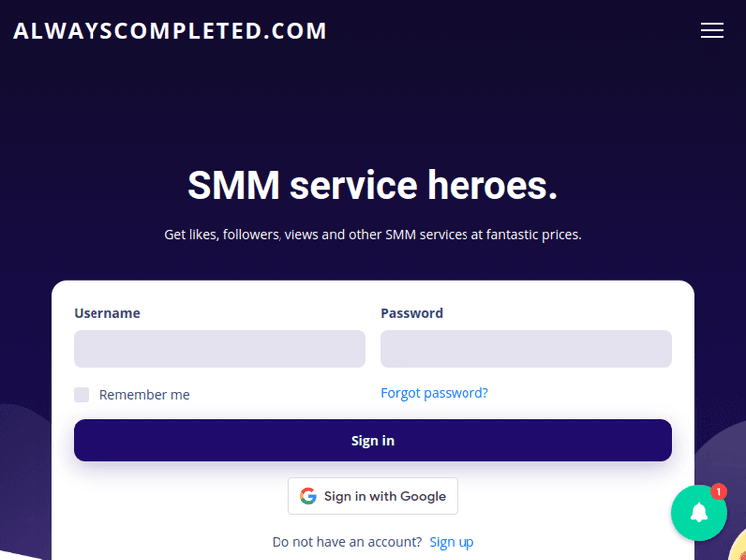
Task: Click the Do not have an account text
Action: pyautogui.click(x=346, y=542)
